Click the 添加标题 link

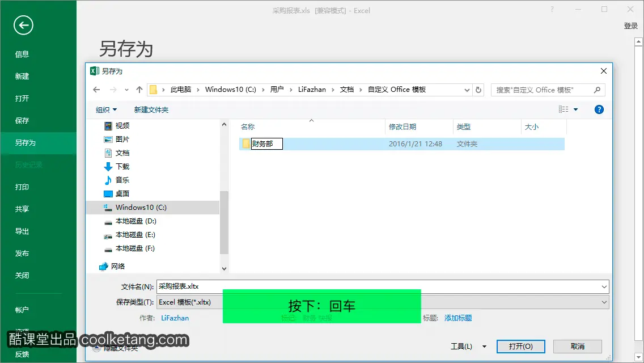[458, 318]
